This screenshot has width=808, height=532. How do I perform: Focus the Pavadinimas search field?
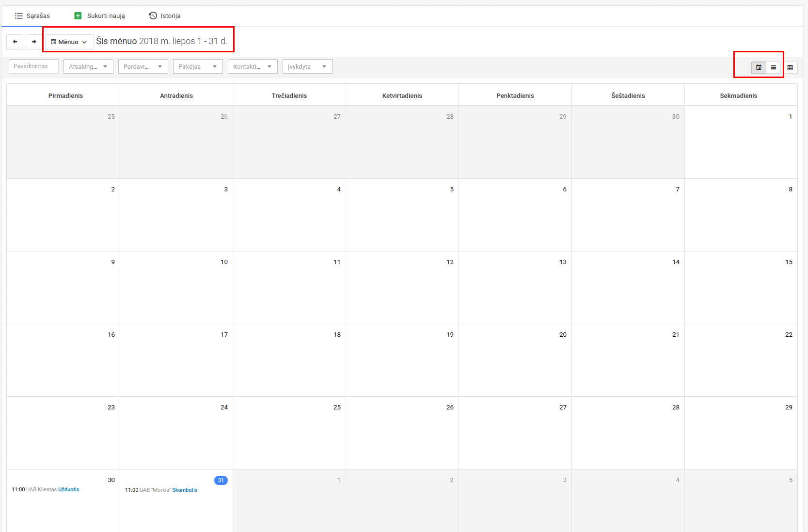point(33,66)
